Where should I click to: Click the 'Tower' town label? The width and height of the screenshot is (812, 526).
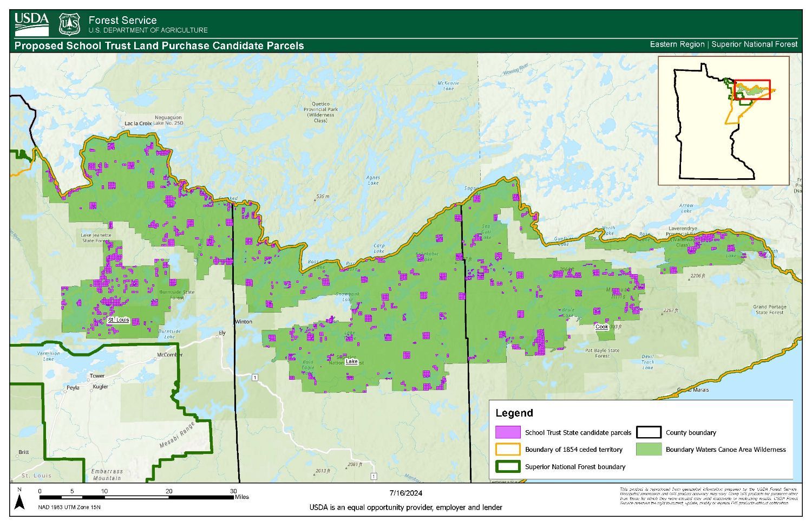(97, 376)
